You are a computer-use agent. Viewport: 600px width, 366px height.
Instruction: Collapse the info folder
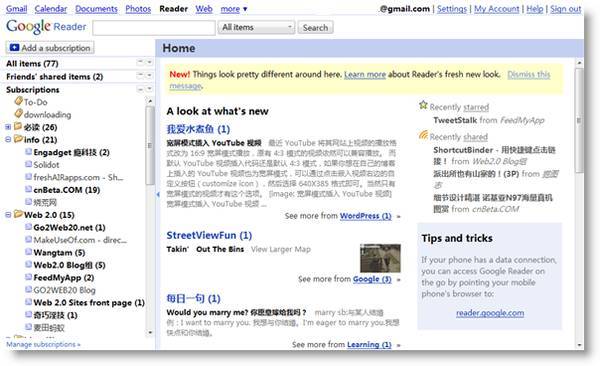tap(8, 140)
